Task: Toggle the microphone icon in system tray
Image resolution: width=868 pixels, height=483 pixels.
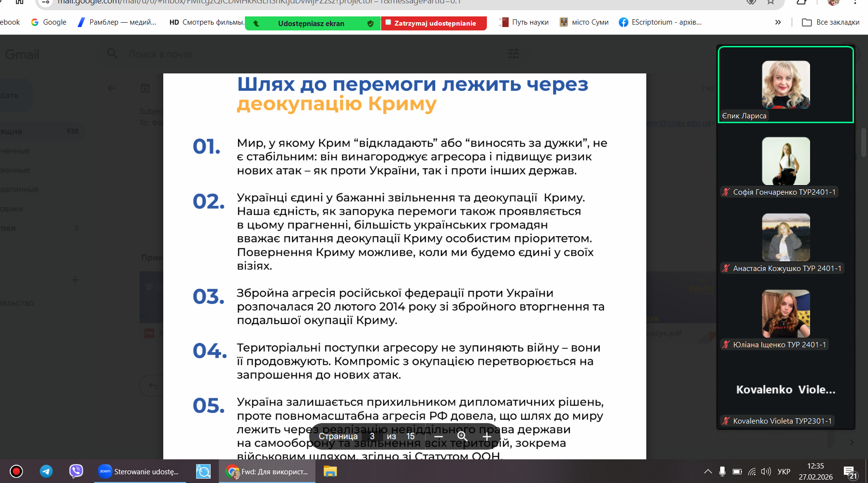Action: click(722, 471)
